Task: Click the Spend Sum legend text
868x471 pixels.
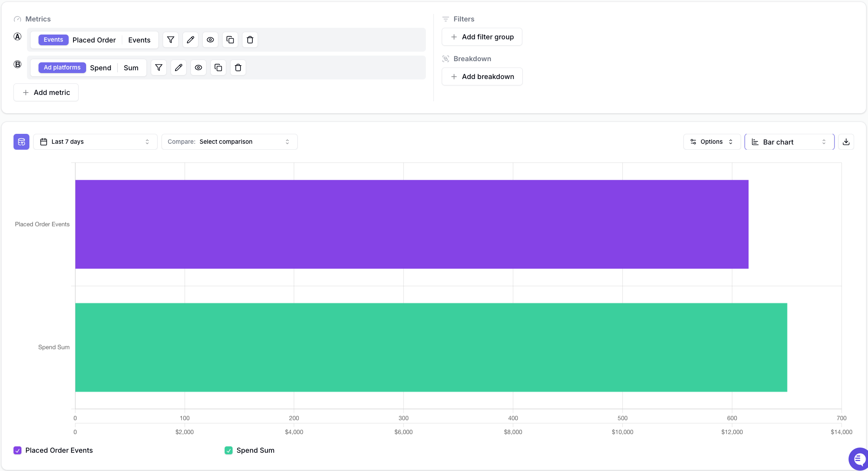Action: [256, 450]
